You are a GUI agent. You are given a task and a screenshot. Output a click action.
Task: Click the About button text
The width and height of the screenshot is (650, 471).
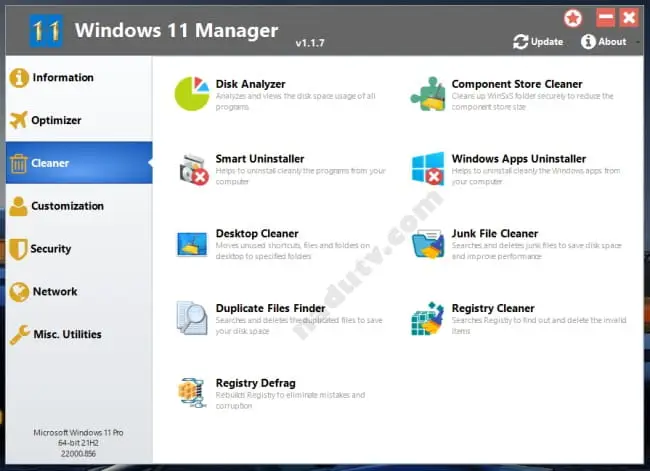click(612, 41)
